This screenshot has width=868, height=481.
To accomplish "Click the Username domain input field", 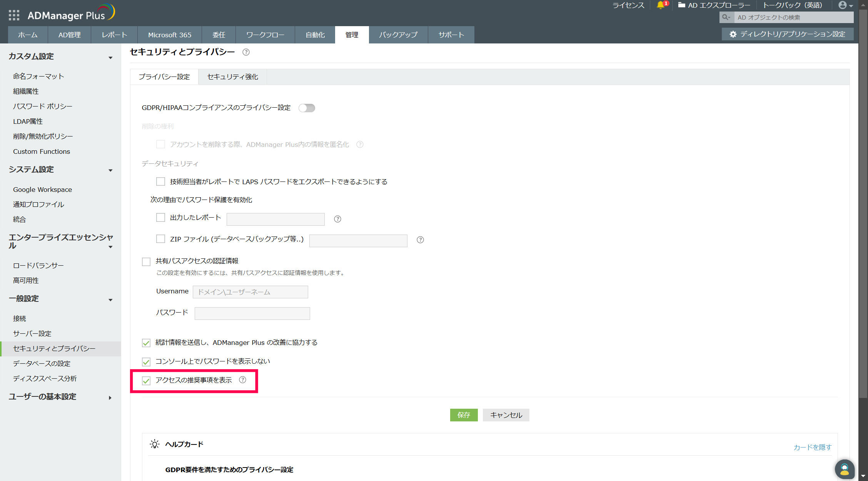I will [x=250, y=292].
